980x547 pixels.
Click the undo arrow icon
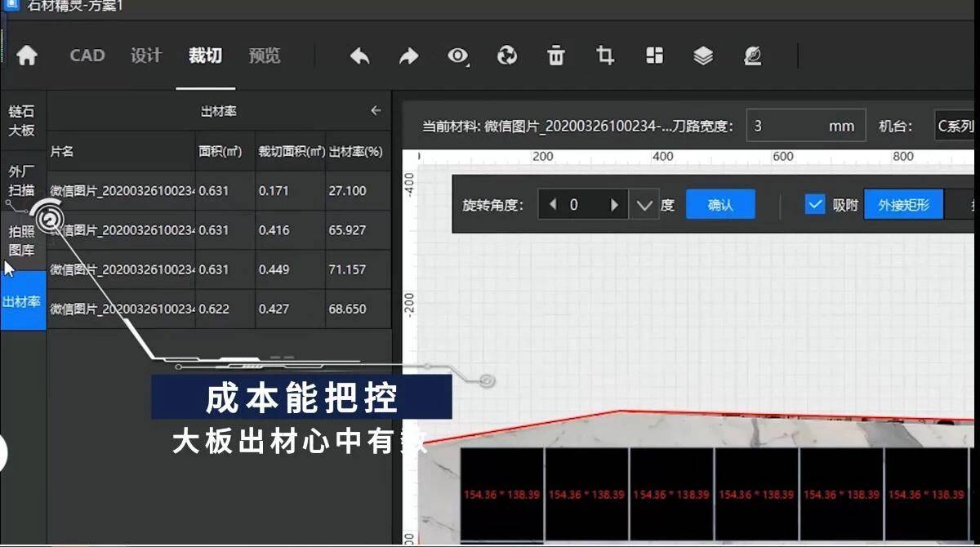[359, 56]
